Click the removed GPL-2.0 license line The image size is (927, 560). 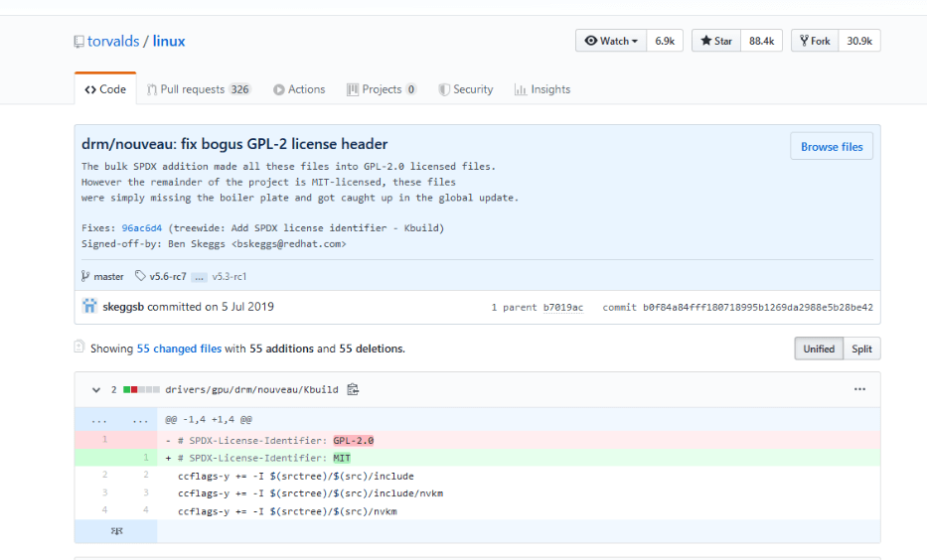(x=477, y=440)
